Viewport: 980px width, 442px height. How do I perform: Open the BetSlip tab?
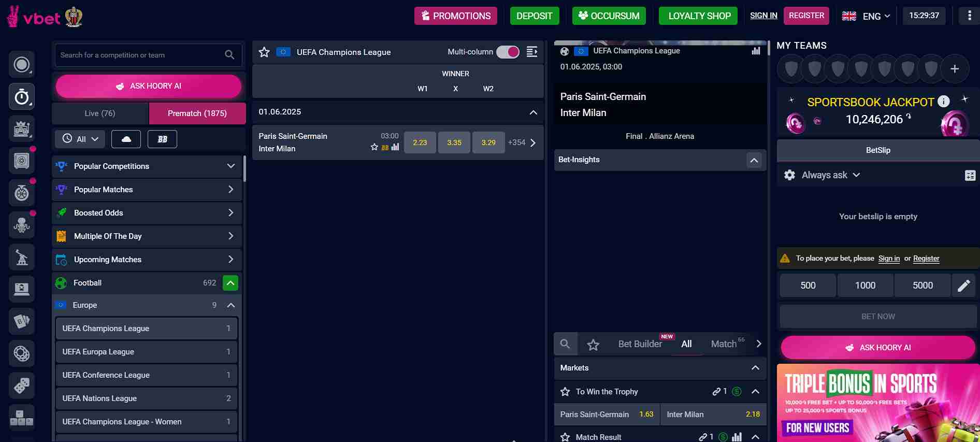pyautogui.click(x=878, y=150)
